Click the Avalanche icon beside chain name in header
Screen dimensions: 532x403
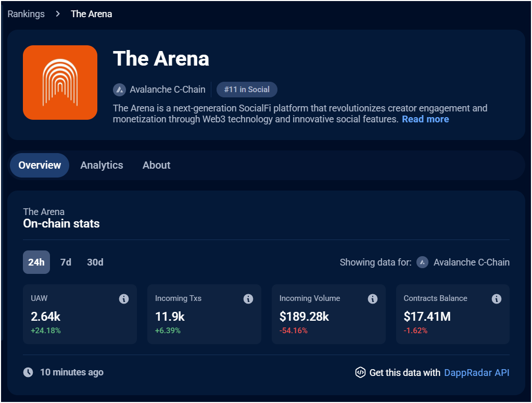point(119,90)
